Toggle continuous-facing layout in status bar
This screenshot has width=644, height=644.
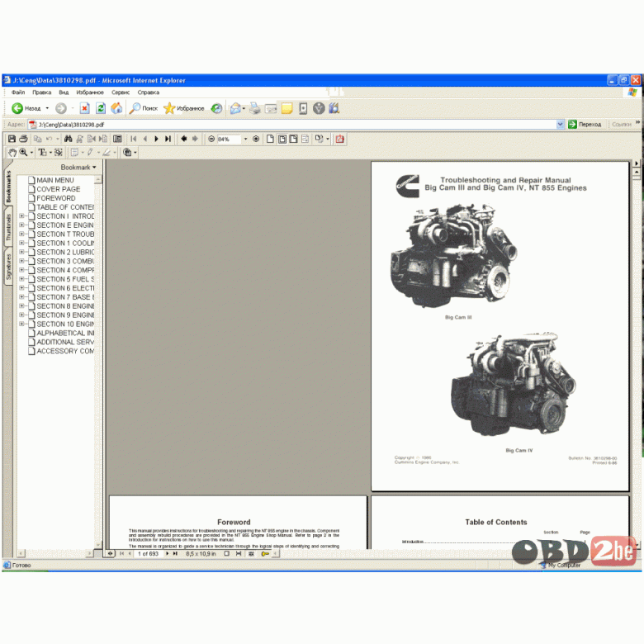251,554
